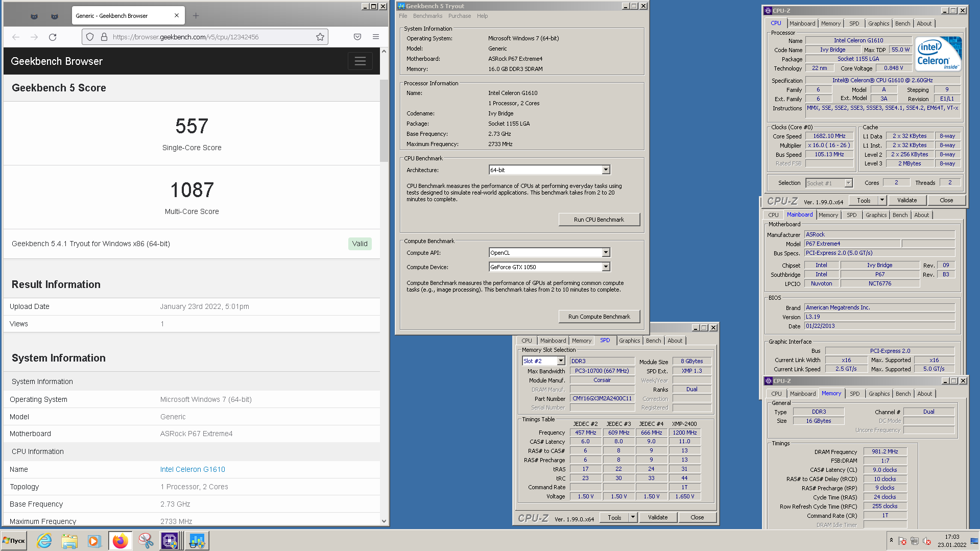Click the browser page vertical scrollbar thumb
The height and width of the screenshot is (551, 980).
[384, 120]
